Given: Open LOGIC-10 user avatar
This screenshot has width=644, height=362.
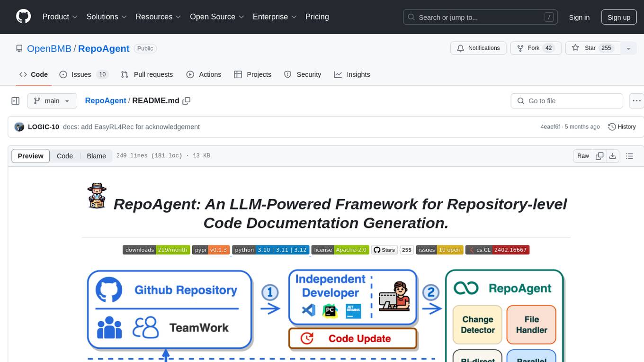Looking at the screenshot, I should click(x=19, y=127).
